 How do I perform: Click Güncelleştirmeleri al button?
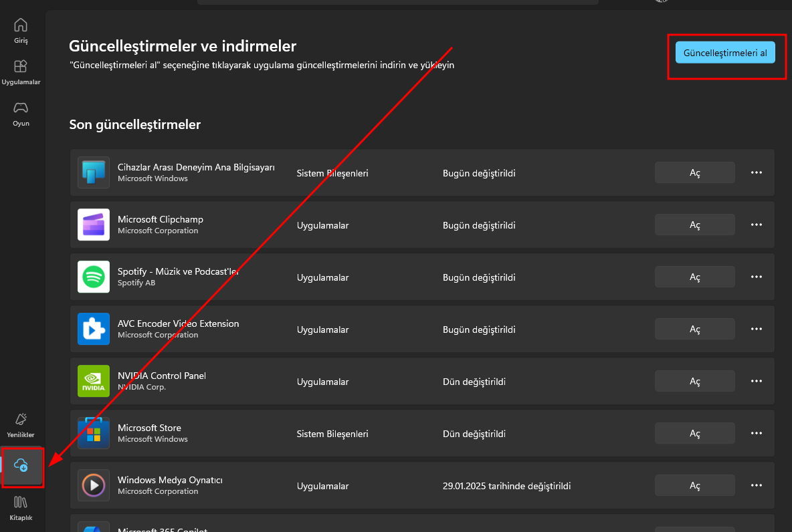tap(725, 53)
